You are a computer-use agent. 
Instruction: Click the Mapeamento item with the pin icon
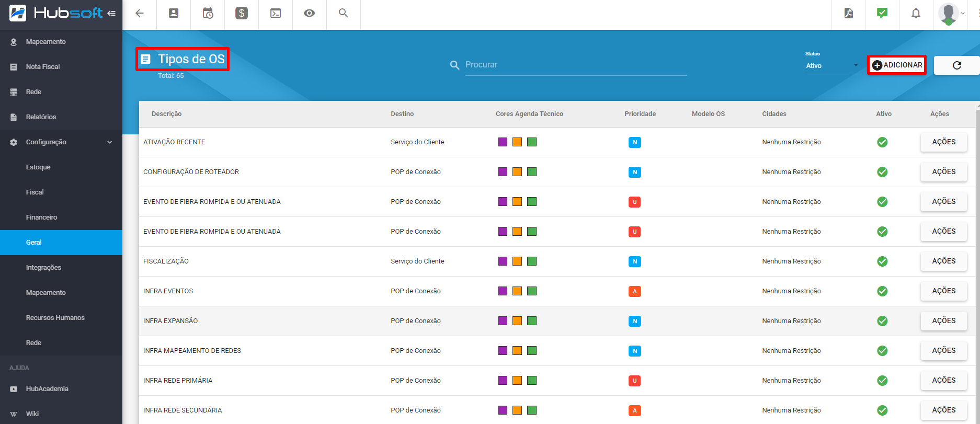point(61,42)
